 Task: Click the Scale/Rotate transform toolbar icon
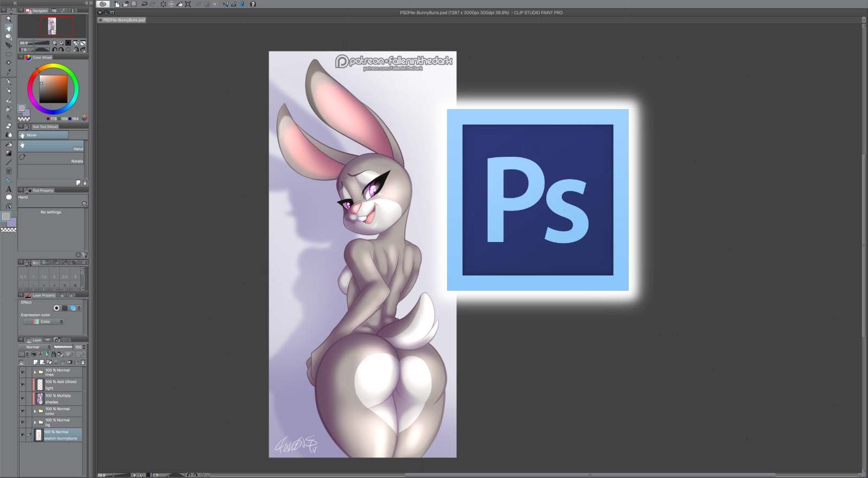188,4
